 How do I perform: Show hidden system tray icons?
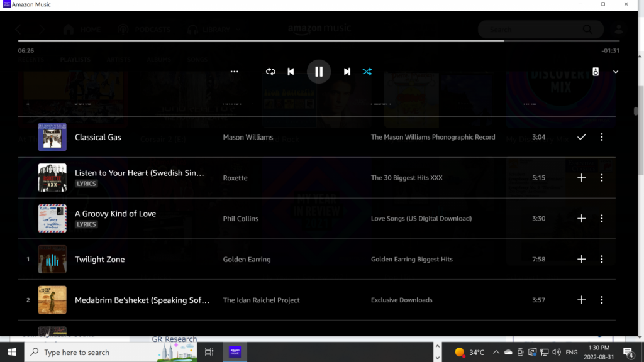pyautogui.click(x=496, y=352)
